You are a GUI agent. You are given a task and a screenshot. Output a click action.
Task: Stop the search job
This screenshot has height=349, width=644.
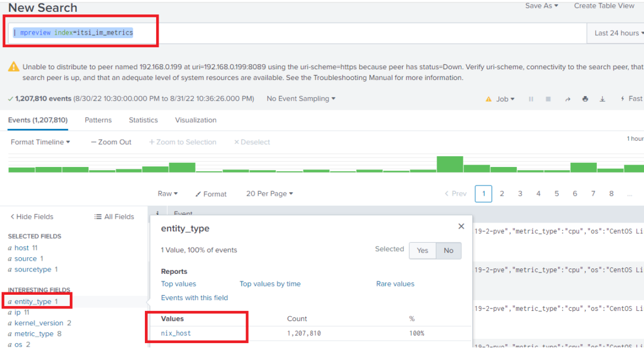pos(547,98)
